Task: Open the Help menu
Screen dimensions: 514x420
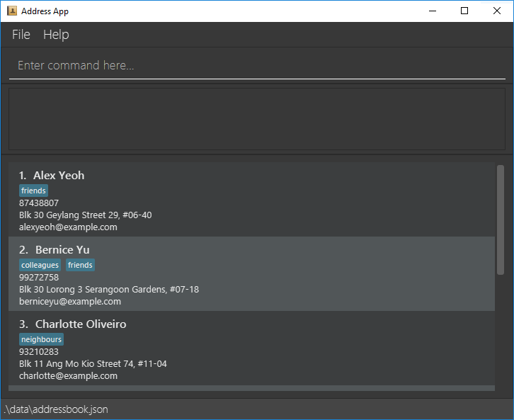Action: (x=56, y=35)
